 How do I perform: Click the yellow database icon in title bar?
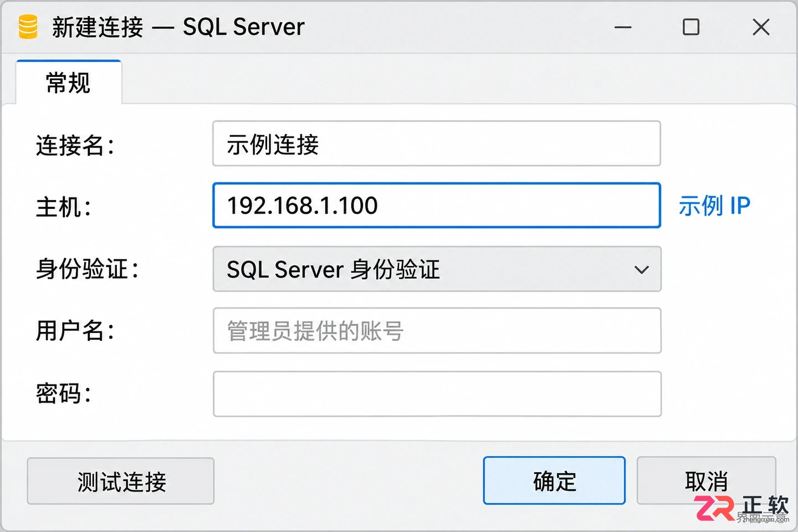pyautogui.click(x=28, y=27)
